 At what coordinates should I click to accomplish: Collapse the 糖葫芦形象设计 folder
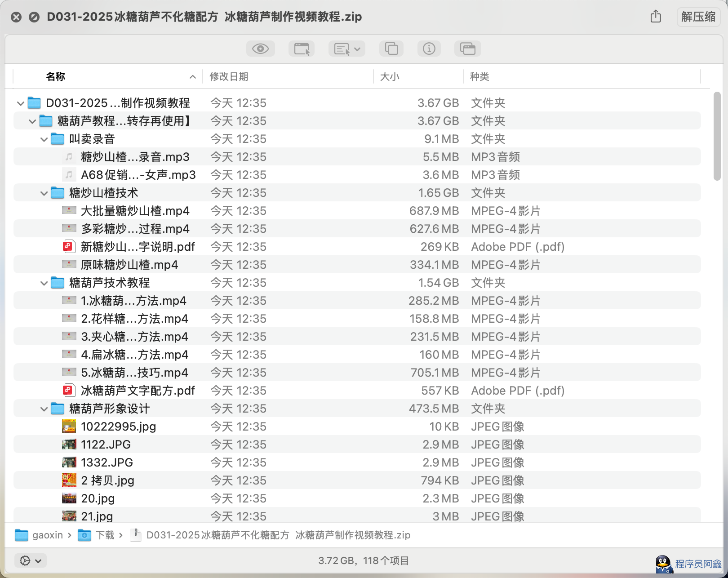(44, 409)
